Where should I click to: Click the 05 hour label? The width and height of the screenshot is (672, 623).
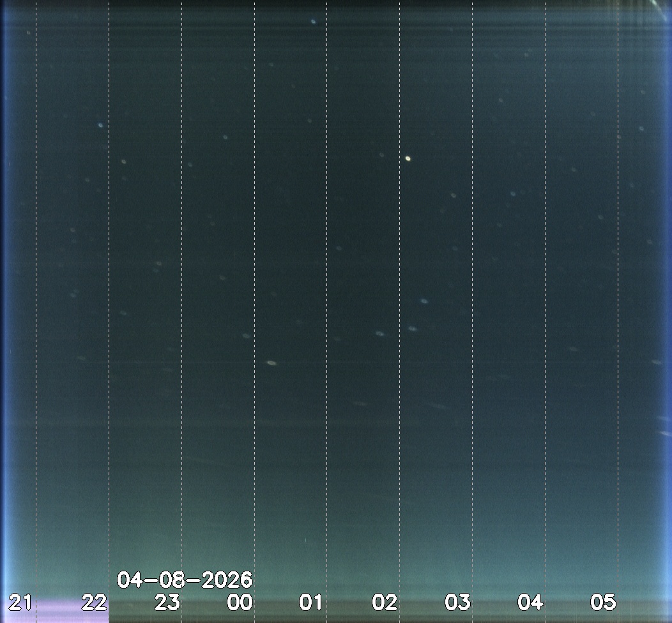click(x=602, y=602)
